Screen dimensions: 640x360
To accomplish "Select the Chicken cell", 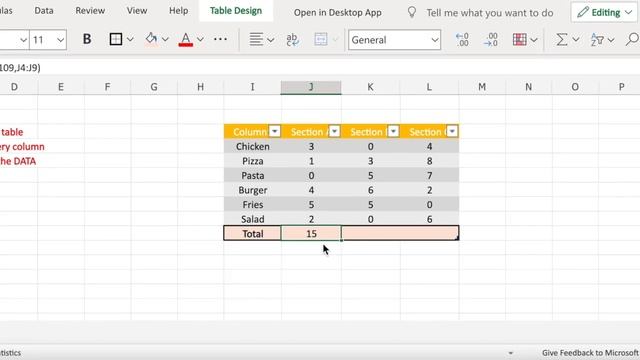I will (x=253, y=147).
